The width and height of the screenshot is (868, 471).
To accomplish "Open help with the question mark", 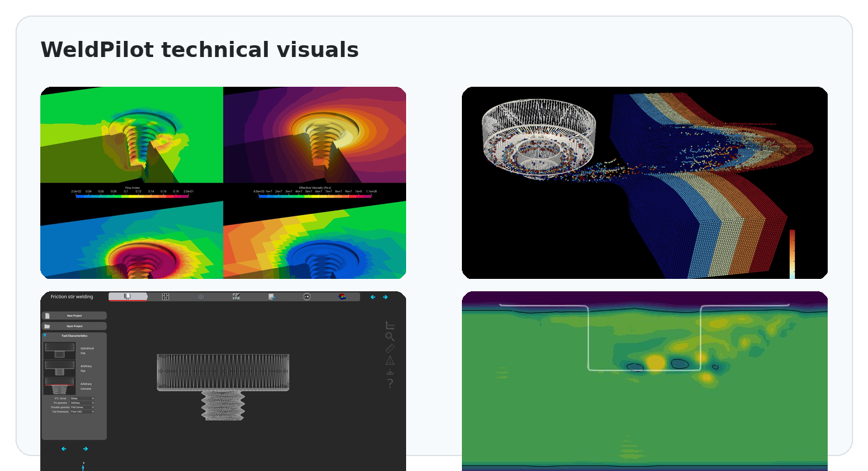I will 390,384.
